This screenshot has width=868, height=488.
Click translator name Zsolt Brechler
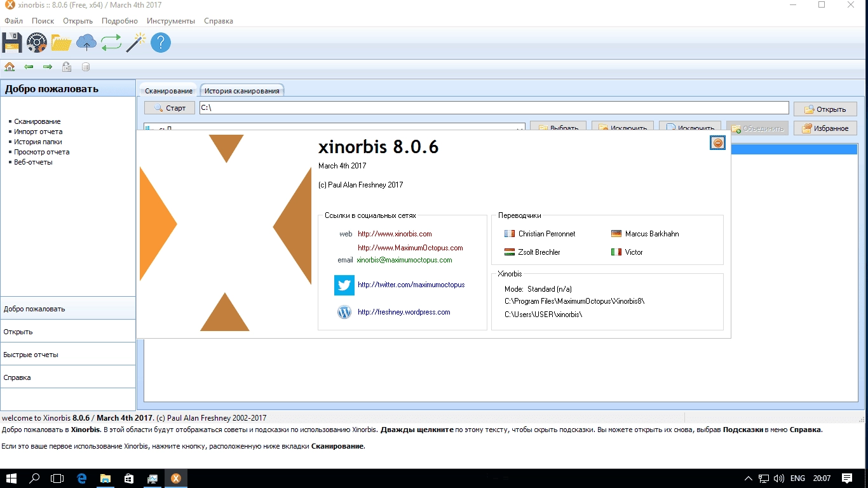[x=539, y=252]
